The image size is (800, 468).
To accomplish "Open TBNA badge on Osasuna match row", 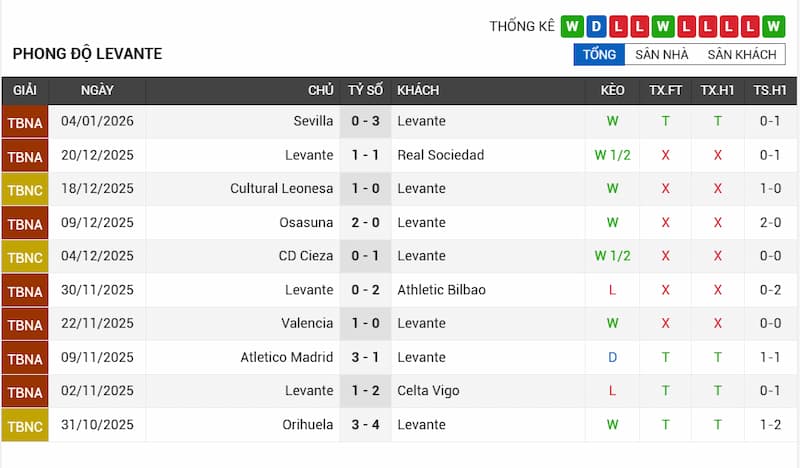I will 25,223.
